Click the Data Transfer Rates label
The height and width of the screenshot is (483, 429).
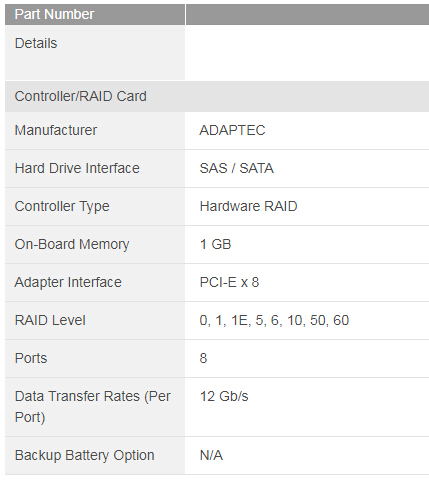coord(93,407)
